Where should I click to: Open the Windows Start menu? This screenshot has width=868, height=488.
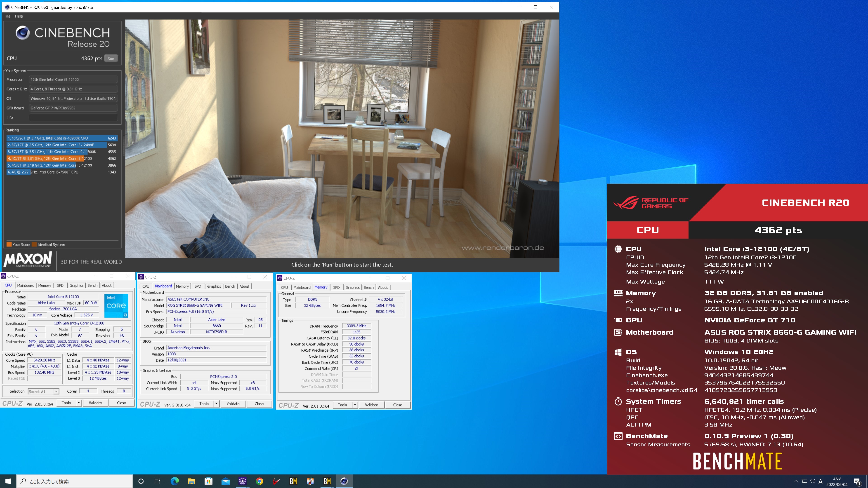(8, 481)
